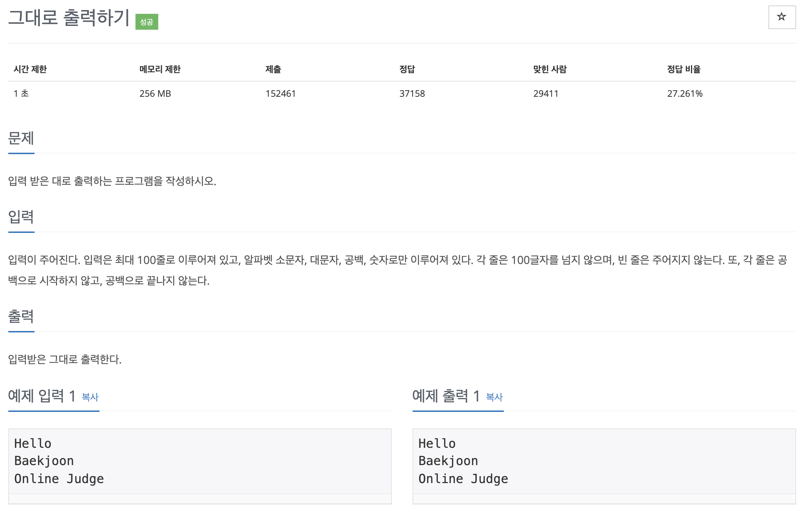The height and width of the screenshot is (519, 812).
Task: Click the 27.261% correct ratio value
Action: (x=684, y=94)
